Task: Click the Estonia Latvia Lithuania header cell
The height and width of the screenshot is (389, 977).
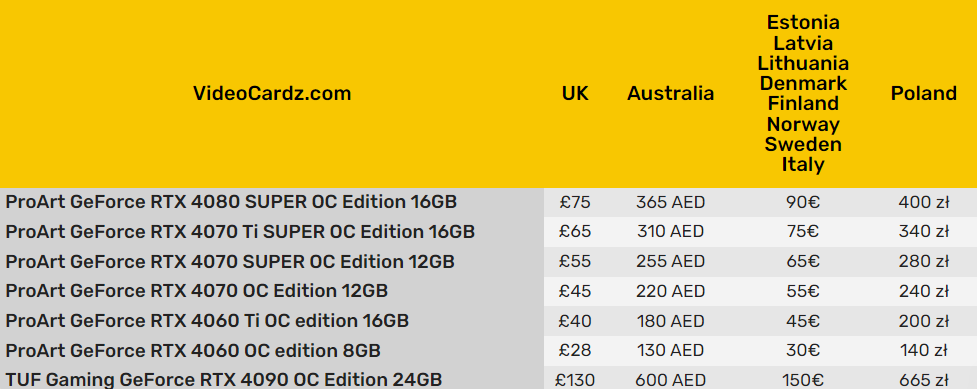Action: point(803,94)
